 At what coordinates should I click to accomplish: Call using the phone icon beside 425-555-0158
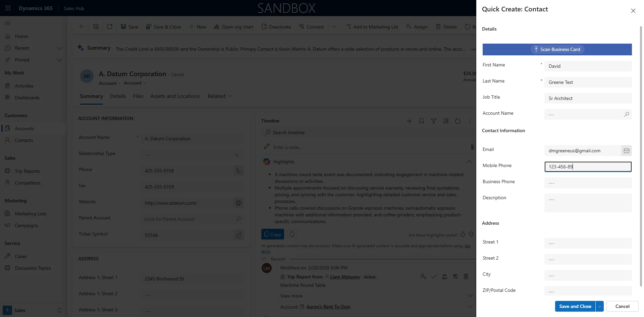coord(238,171)
